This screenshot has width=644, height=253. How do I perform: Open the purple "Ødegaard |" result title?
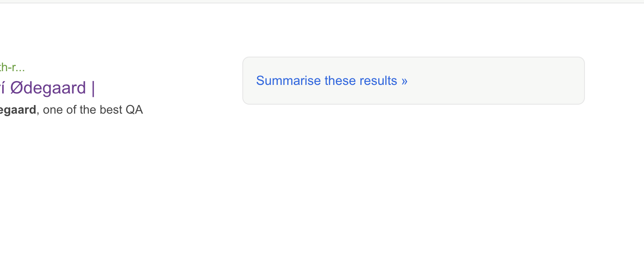(48, 88)
